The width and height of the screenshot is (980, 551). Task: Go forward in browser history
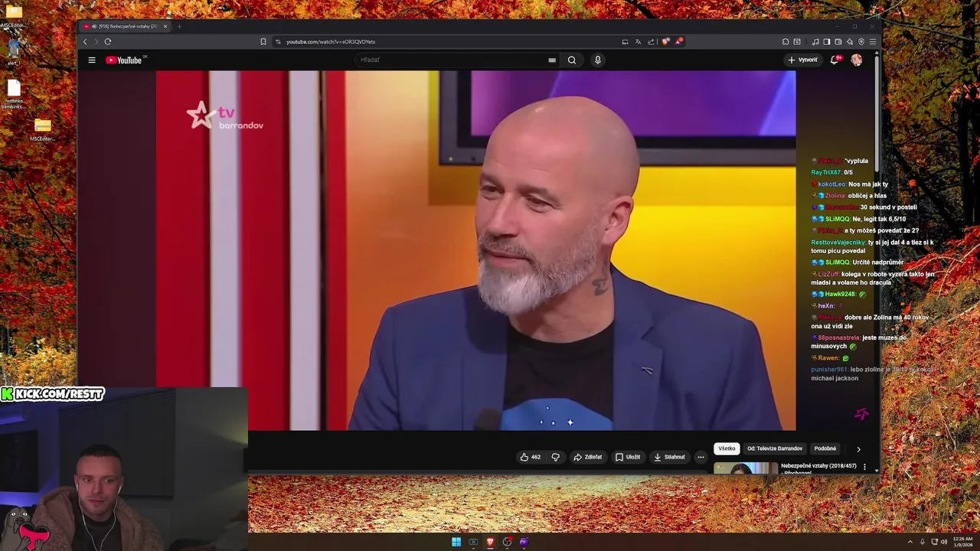96,41
